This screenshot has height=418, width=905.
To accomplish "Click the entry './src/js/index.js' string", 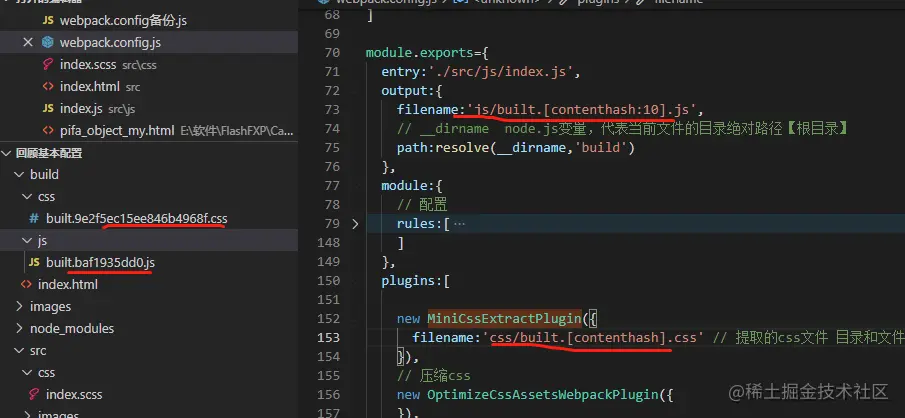I will click(499, 72).
